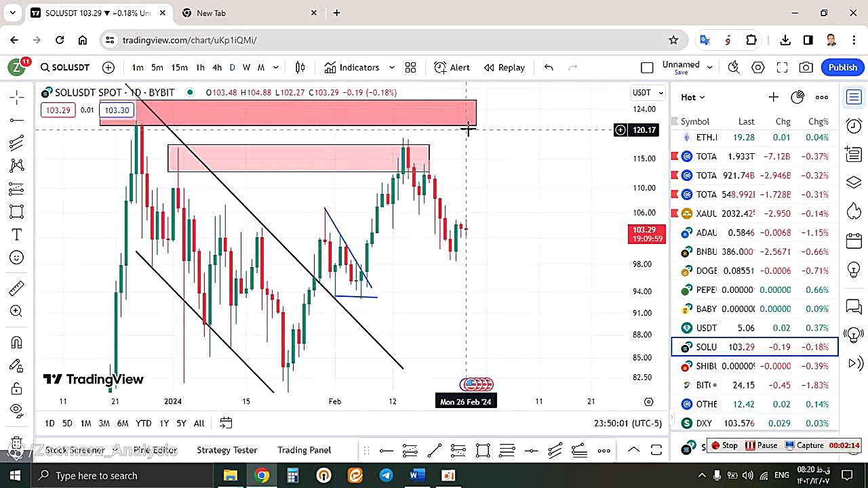Undo the last chart action
Screen dimensions: 868x488
(x=549, y=67)
